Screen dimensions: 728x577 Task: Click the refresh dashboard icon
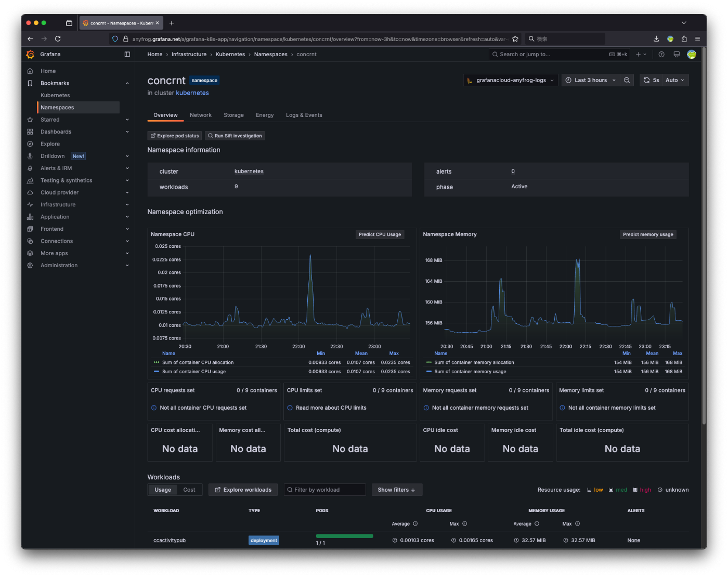click(x=647, y=80)
